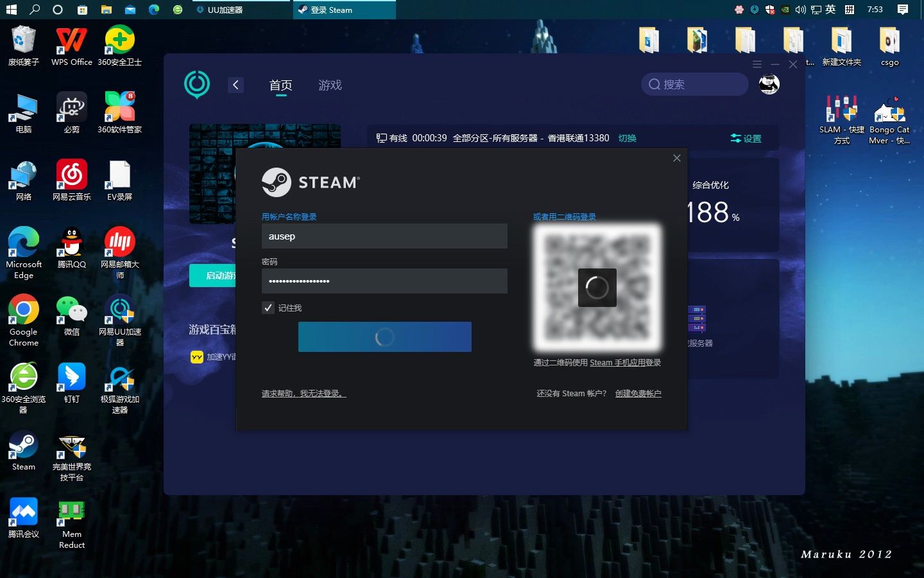
Task: Launch Steam from the desktop icon
Action: (23, 448)
